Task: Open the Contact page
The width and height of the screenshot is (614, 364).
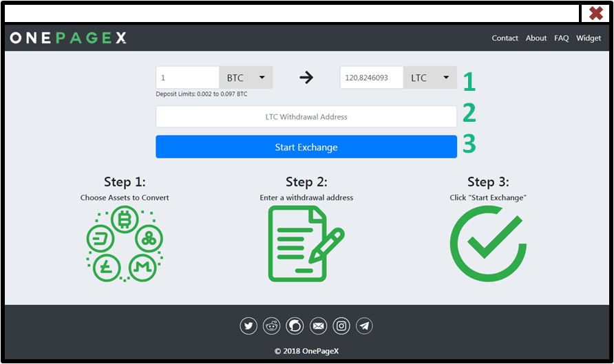Action: pyautogui.click(x=505, y=38)
